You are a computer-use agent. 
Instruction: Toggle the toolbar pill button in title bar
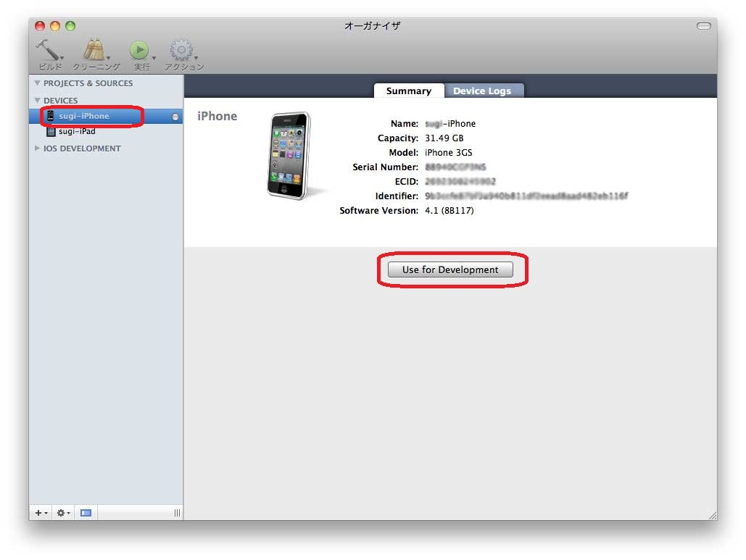[703, 26]
